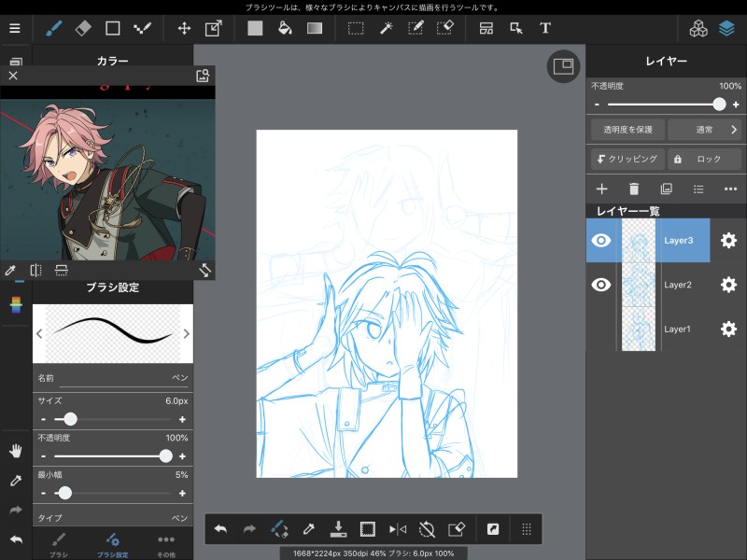Screen dimensions: 747x560
Task: Hide Layer3 using its eye icon
Action: 602,241
